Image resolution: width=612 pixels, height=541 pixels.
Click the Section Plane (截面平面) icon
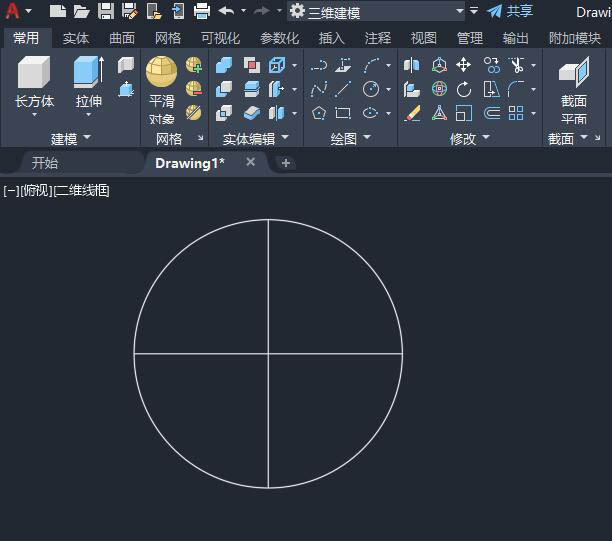tap(573, 72)
